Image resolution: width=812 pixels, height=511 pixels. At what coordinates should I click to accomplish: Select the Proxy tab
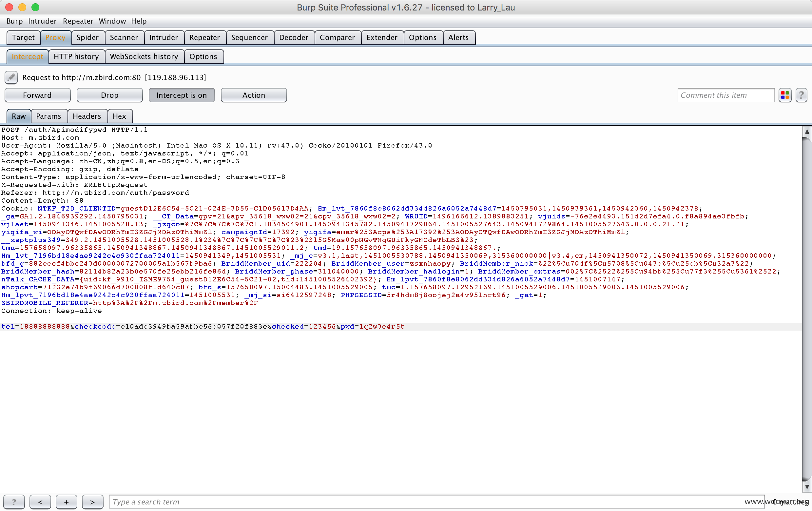pos(55,37)
